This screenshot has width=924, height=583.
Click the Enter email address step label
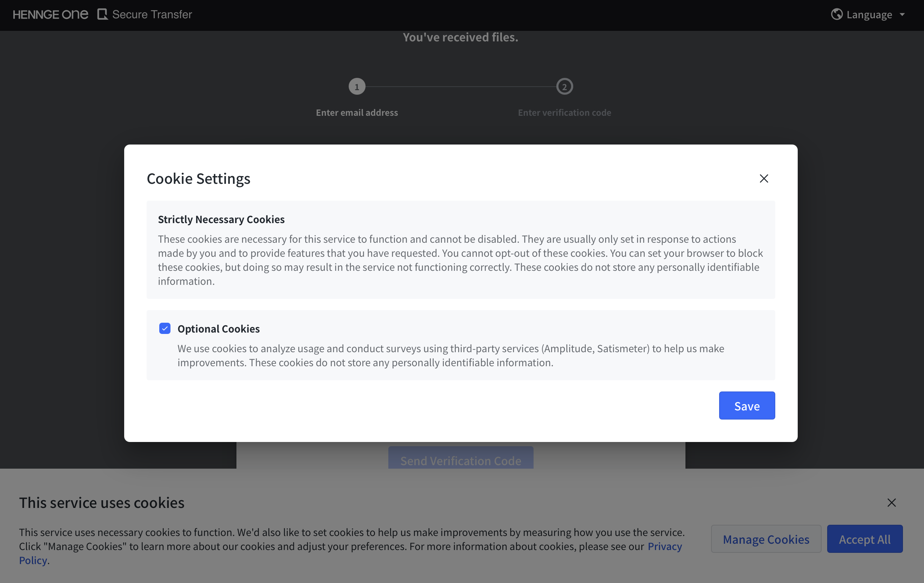pos(357,113)
